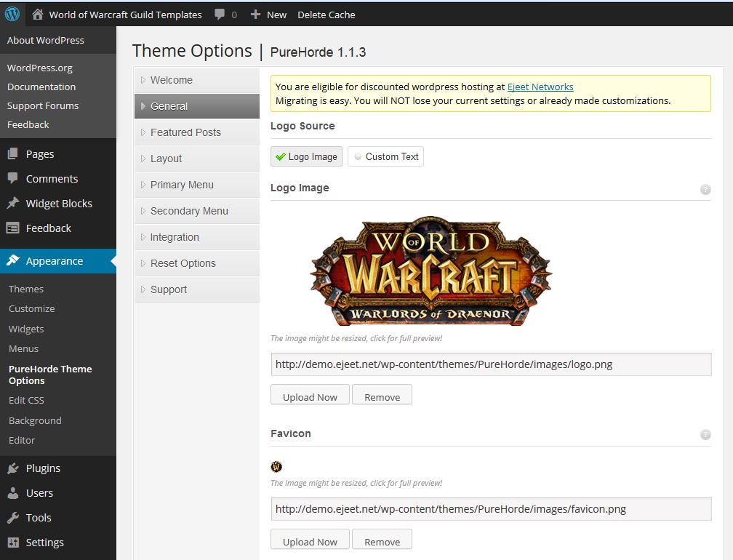Expand the Primary Menu section arrow

point(143,185)
